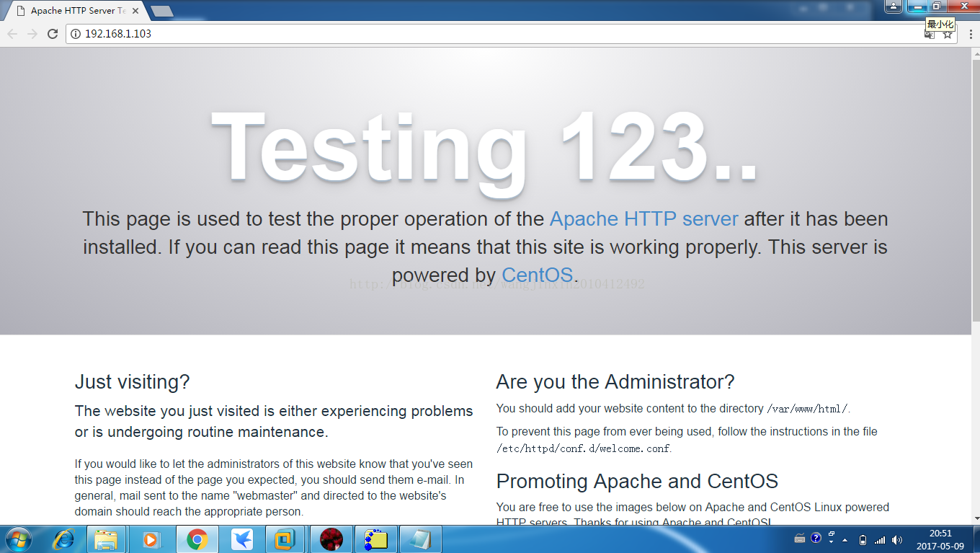Close the Apache HTTP Server tab
Viewport: 980px width, 553px height.
click(135, 11)
